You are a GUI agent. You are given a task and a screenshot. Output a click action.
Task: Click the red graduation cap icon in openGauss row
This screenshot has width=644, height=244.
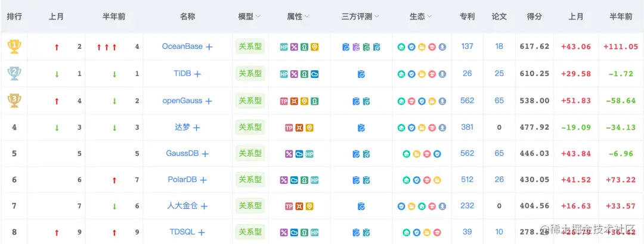(x=411, y=101)
